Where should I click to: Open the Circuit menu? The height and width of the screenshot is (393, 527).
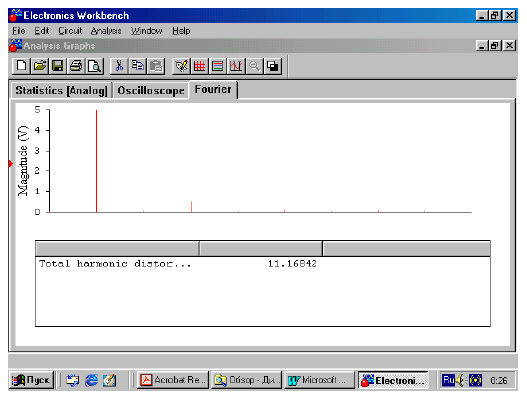[70, 31]
